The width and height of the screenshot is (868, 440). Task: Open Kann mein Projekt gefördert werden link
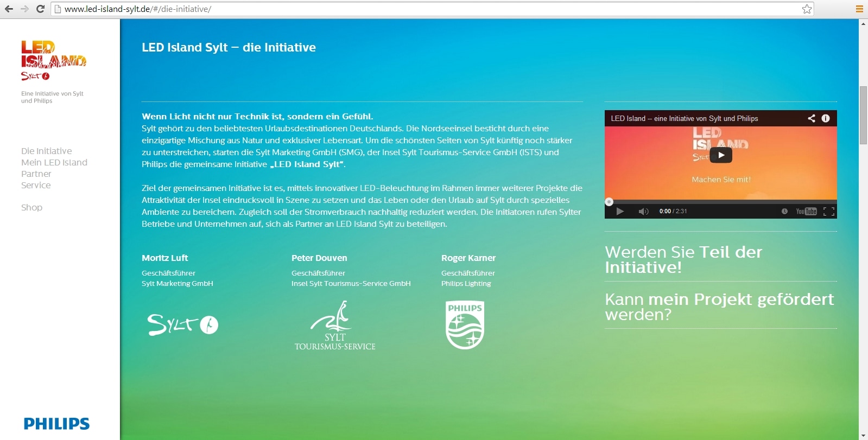coord(719,307)
